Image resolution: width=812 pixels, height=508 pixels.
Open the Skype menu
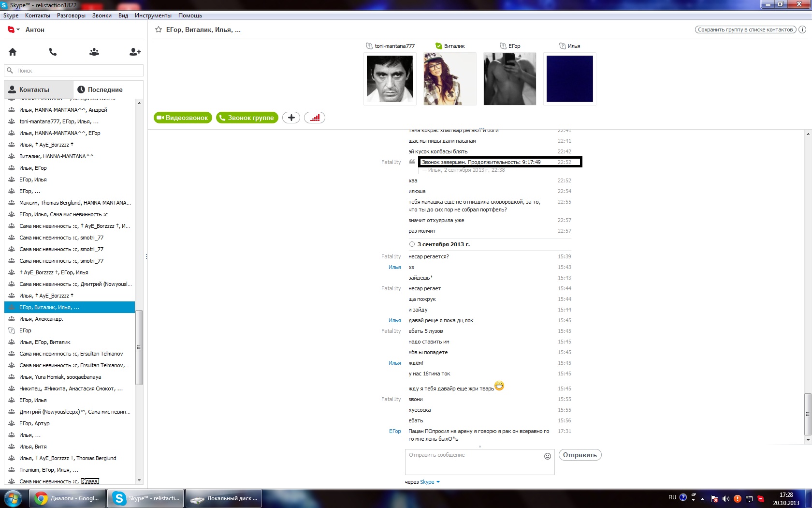pyautogui.click(x=11, y=15)
